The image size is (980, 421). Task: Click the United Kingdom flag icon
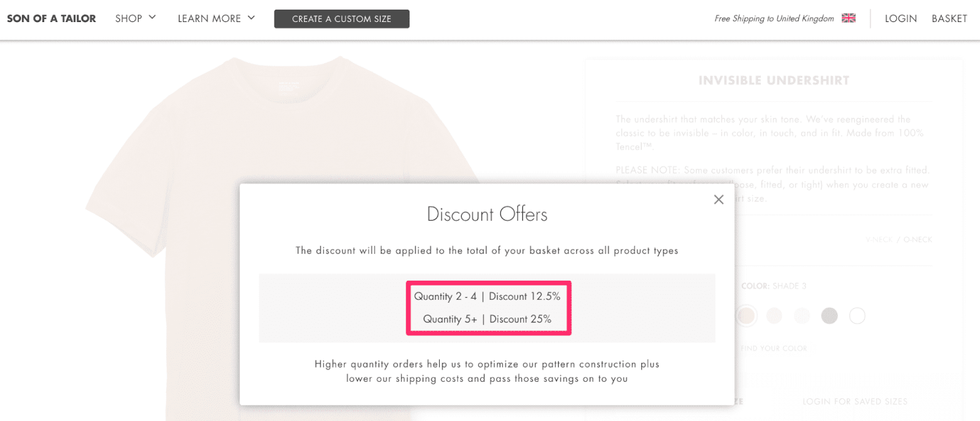849,18
